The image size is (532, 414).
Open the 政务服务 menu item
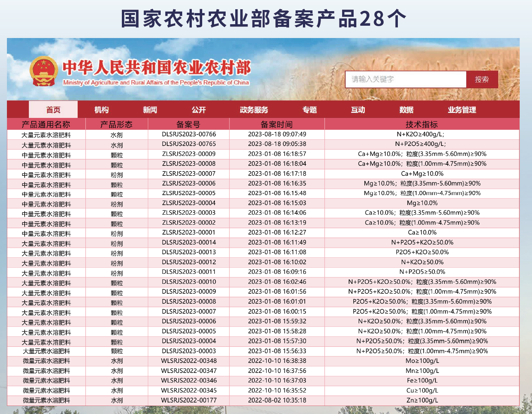254,110
